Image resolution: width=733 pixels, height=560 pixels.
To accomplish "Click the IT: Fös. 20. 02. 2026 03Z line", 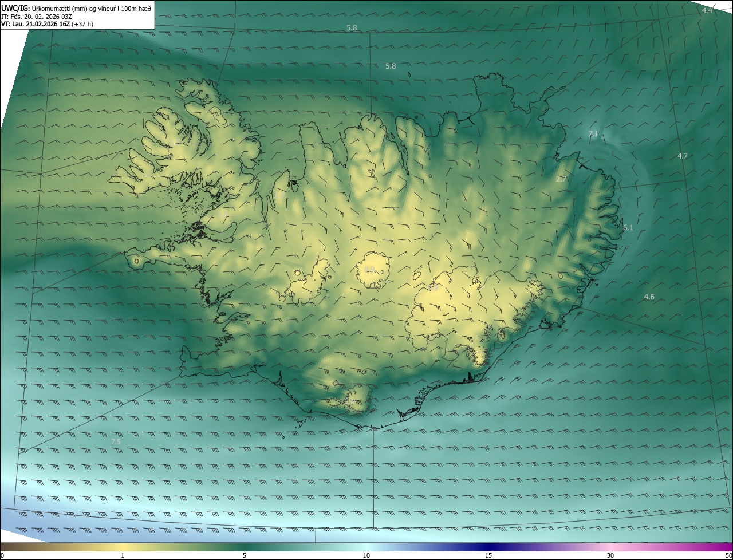I will pos(36,16).
